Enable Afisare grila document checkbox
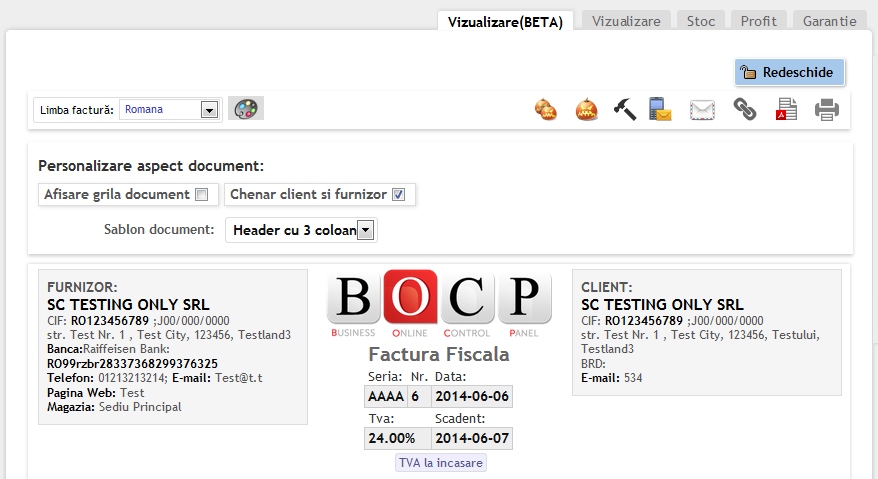 click(202, 194)
